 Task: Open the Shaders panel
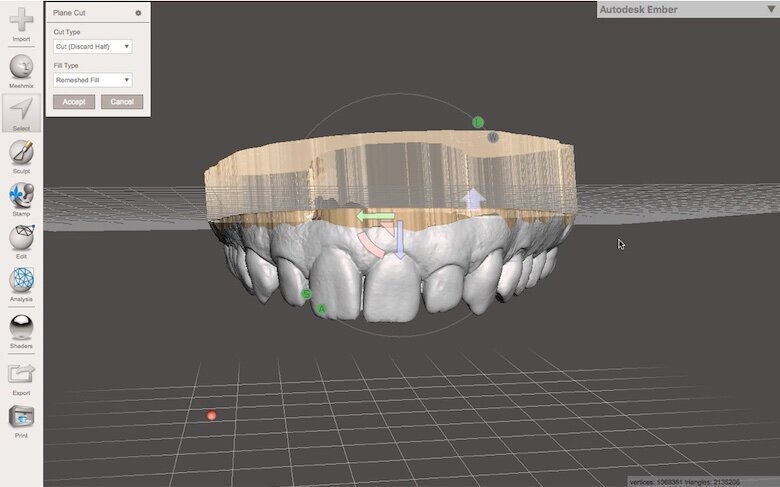tap(21, 331)
